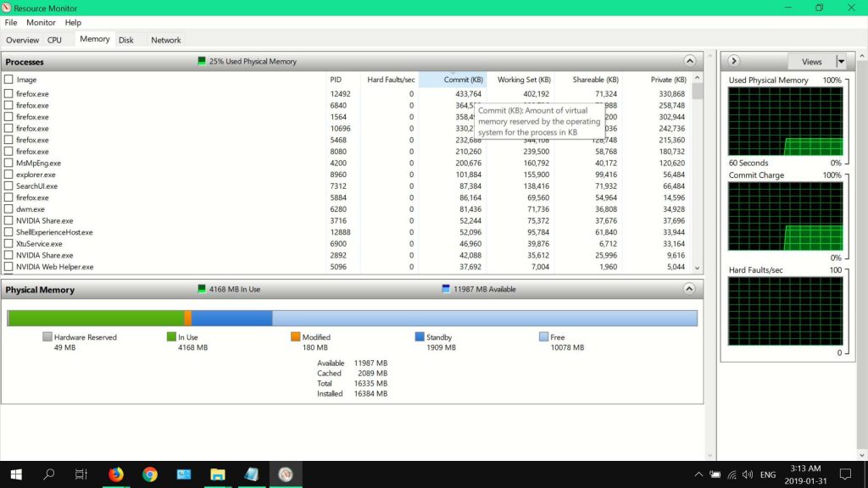Sort by the Commit (KB) column header
Viewport: 868px width, 488px height.
point(453,80)
